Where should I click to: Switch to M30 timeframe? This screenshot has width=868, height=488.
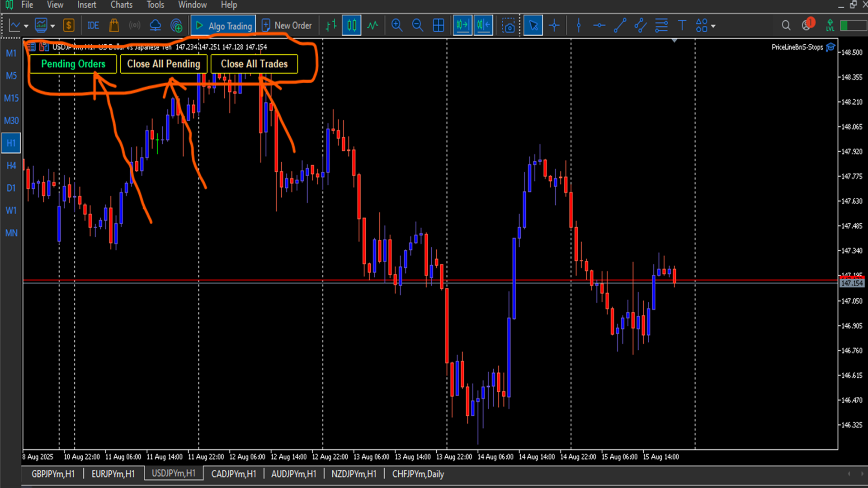tap(11, 121)
